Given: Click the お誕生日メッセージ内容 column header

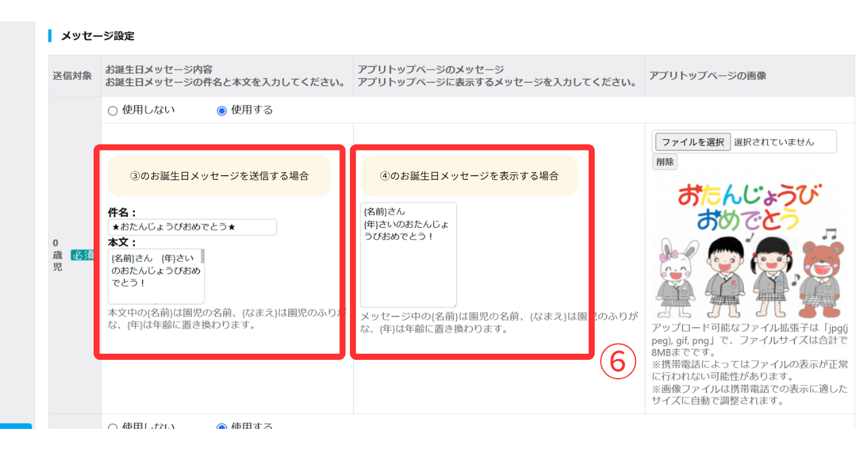Looking at the screenshot, I should (159, 69).
